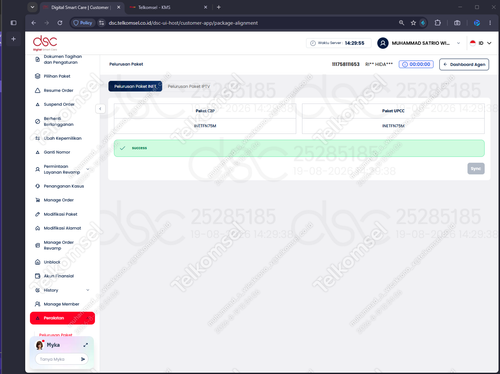Screen dimensions: 500x374
Task: Bookmark this page with star icon
Action: pyautogui.click(x=413, y=23)
